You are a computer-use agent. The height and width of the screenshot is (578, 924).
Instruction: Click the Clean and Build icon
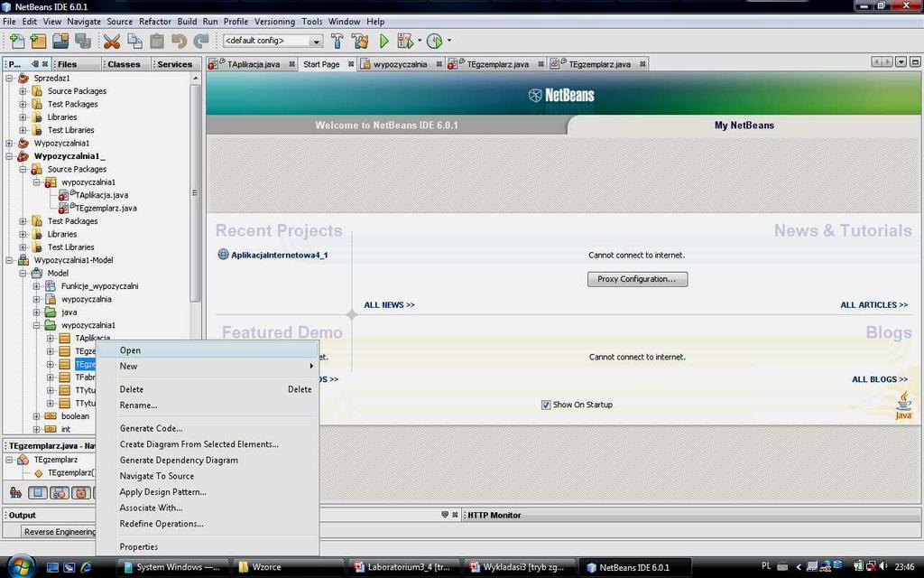[360, 41]
